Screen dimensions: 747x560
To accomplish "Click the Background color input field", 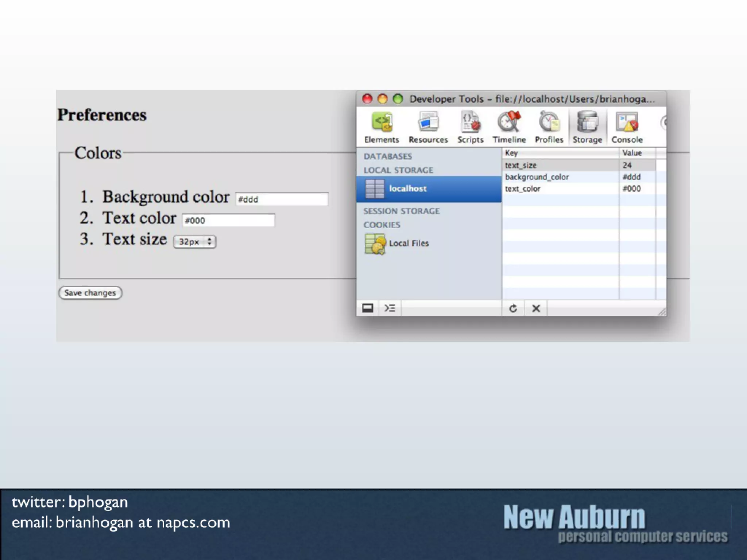I will (282, 199).
